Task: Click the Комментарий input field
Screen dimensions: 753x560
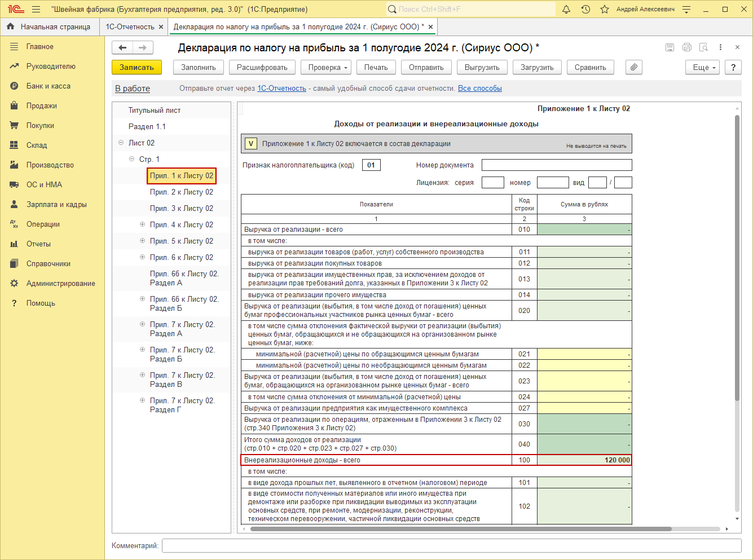Action: [452, 546]
